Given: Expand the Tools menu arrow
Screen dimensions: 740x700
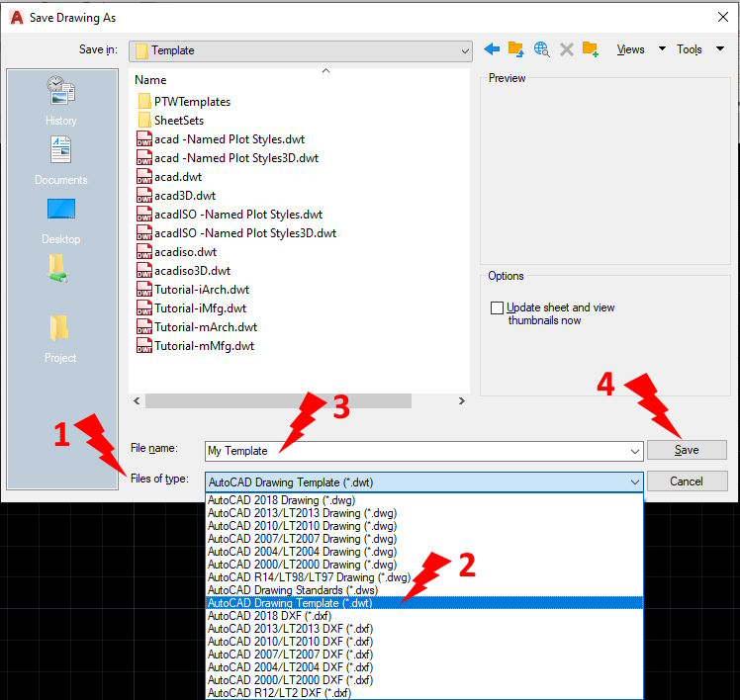Looking at the screenshot, I should coord(720,48).
